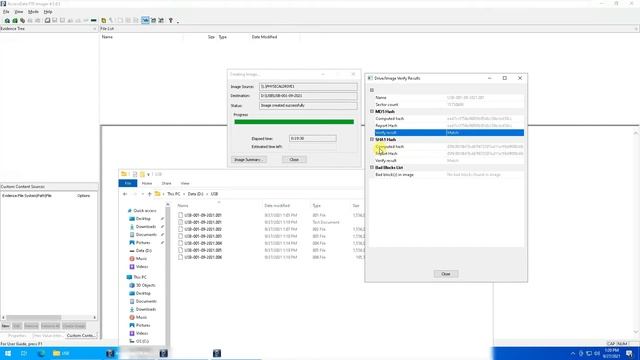The image size is (640, 360).
Task: Switch to Explorer's View ribbon tab
Action: coord(185,184)
